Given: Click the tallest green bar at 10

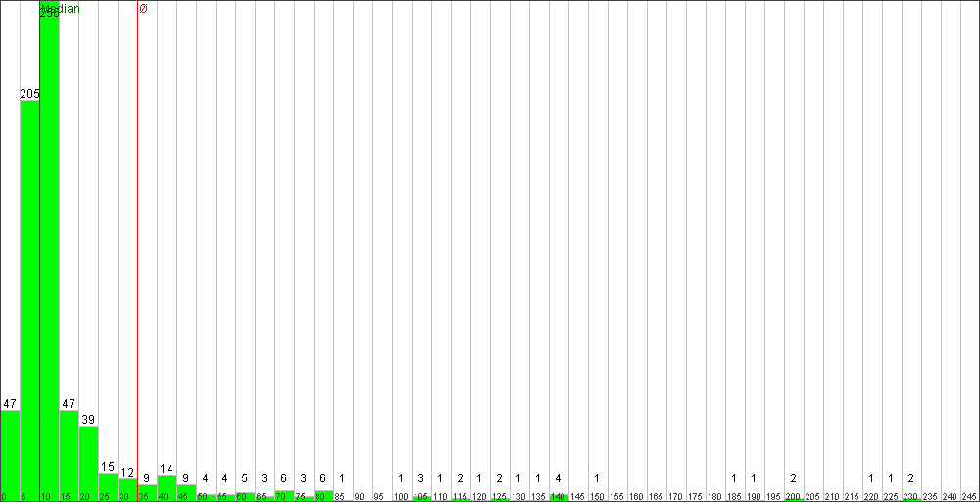Looking at the screenshot, I should tap(49, 251).
